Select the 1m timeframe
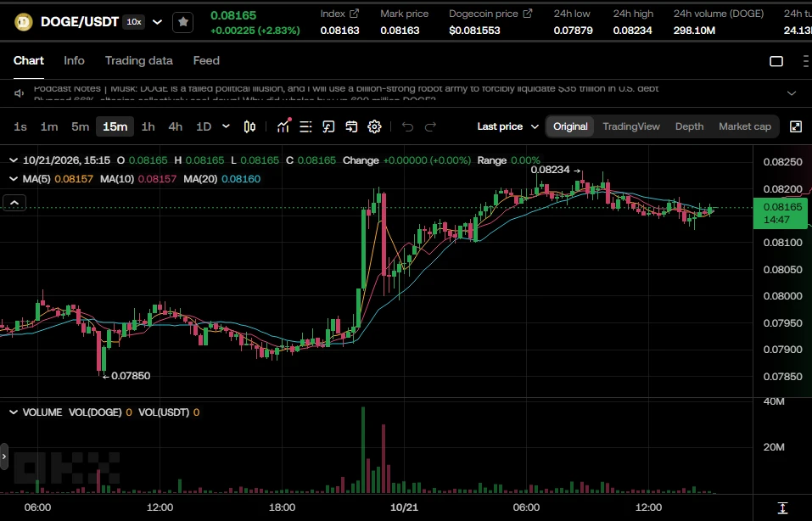This screenshot has width=812, height=521. coord(49,126)
